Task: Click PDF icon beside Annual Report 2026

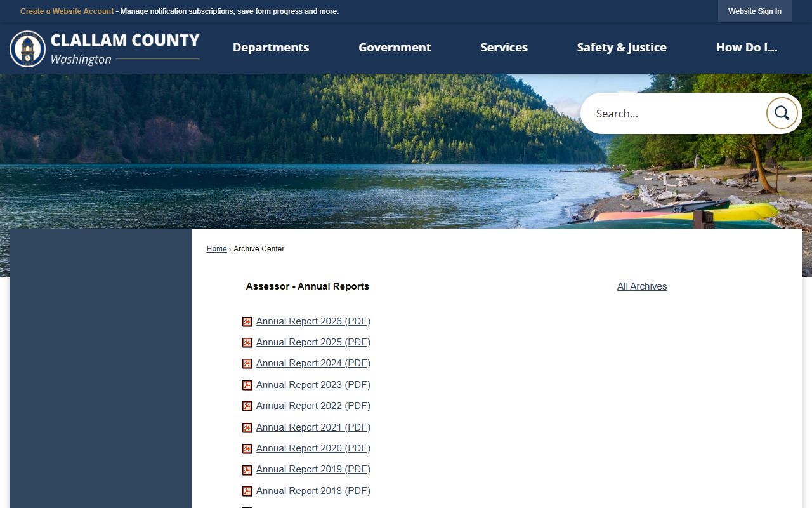Action: tap(247, 322)
